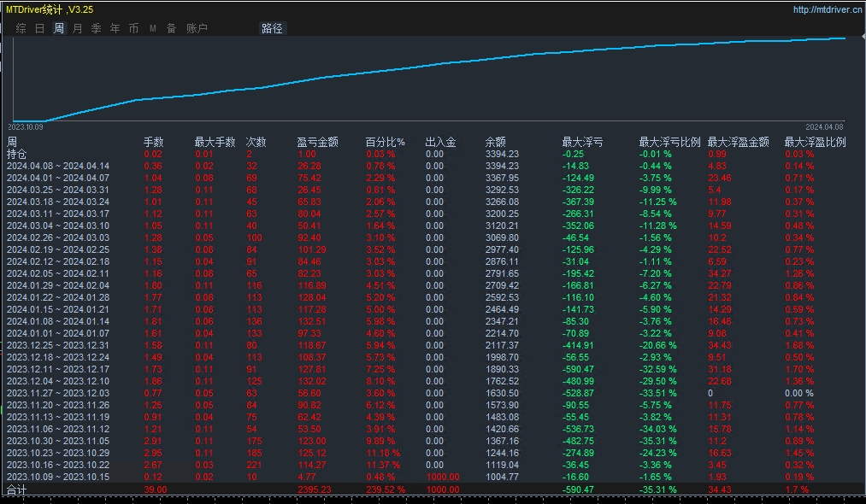The image size is (866, 504).
Task: Click the 路径 button
Action: (x=272, y=28)
